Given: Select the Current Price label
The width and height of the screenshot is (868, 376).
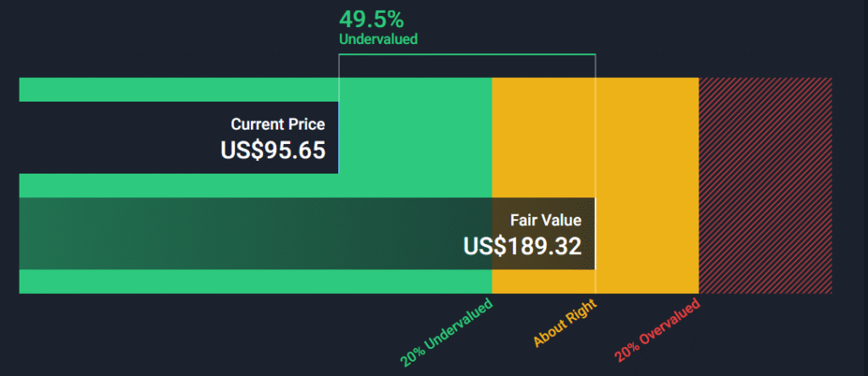Looking at the screenshot, I should [277, 124].
